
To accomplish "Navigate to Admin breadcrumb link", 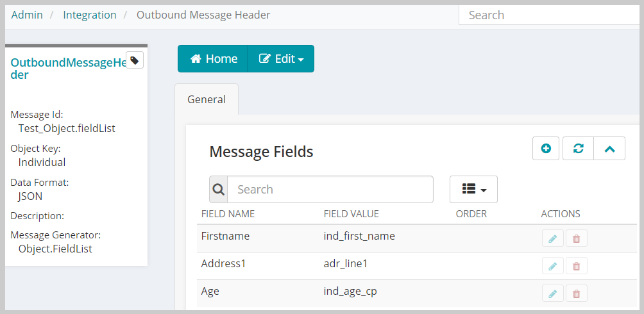I will click(27, 15).
